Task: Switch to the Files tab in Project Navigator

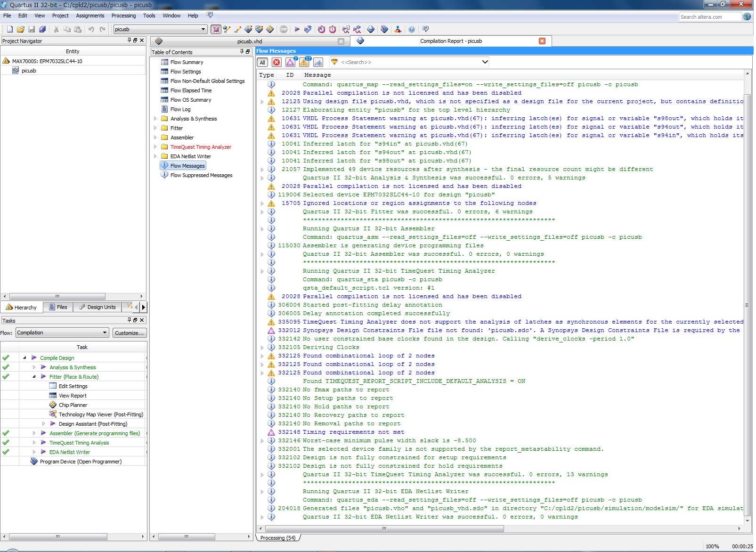Action: click(58, 307)
